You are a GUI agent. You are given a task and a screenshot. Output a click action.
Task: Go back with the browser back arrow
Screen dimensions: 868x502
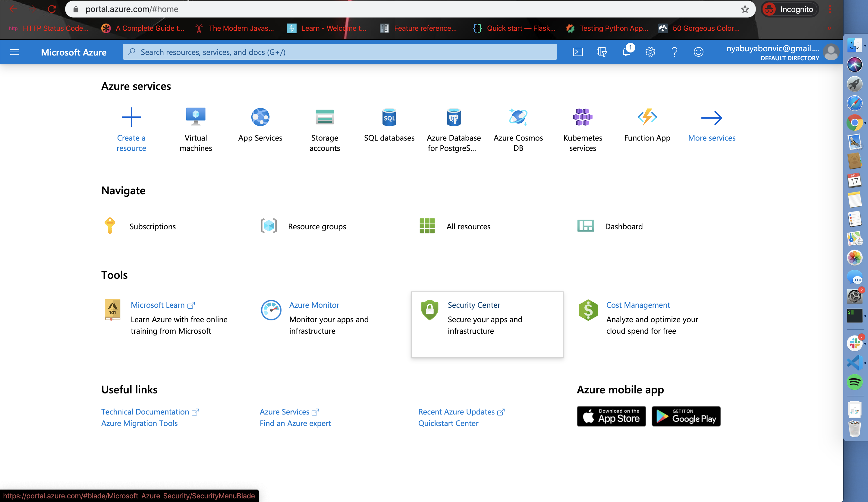click(x=13, y=9)
